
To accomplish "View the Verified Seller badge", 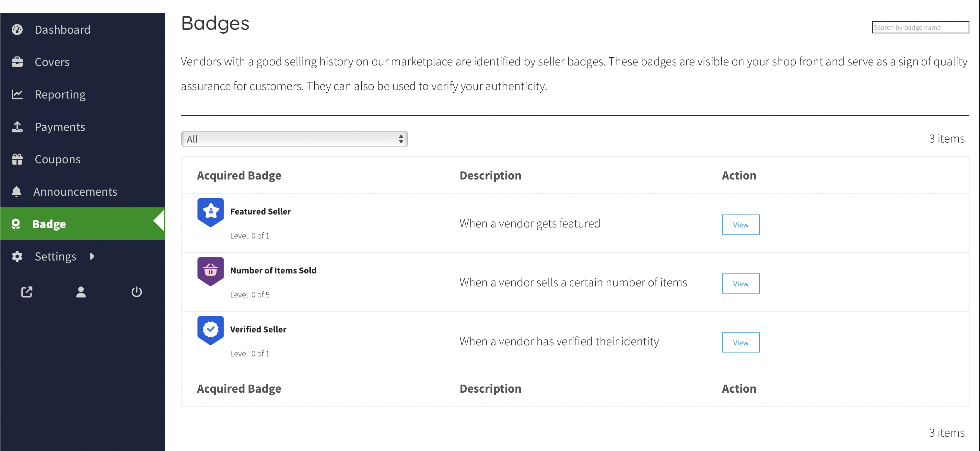I will click(x=741, y=342).
